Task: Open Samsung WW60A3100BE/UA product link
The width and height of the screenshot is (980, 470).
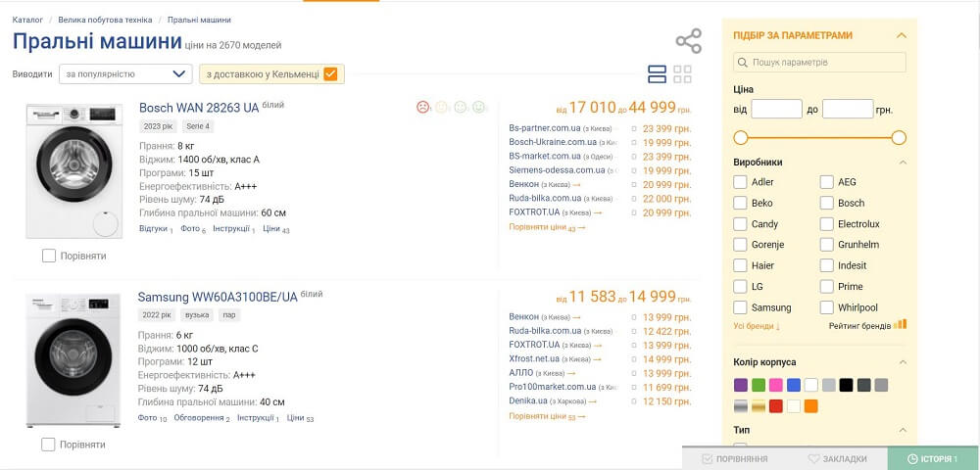Action: 217,297
